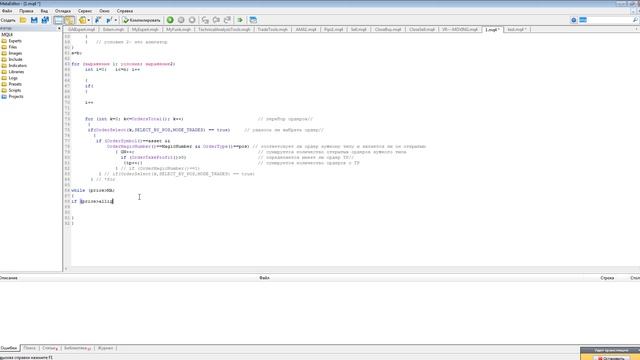Click the green arrow run icon
The height and width of the screenshot is (360, 640).
(240, 20)
